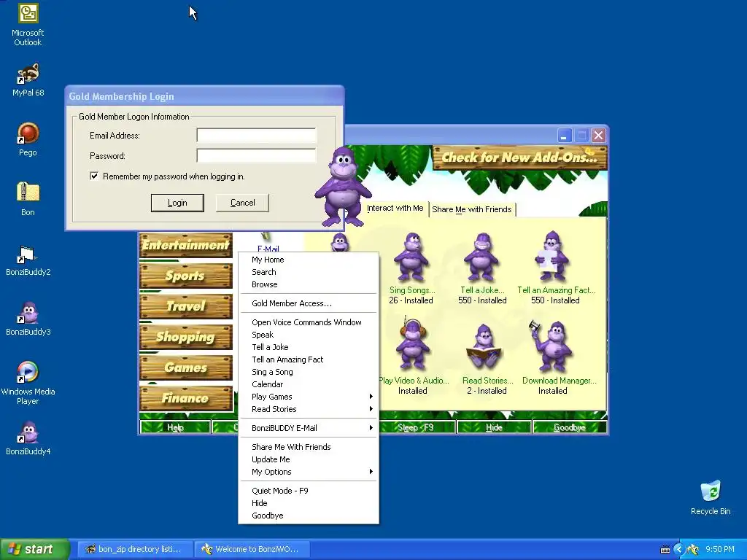
Task: Select the MyPal 68 raccoon icon
Action: coord(28,74)
